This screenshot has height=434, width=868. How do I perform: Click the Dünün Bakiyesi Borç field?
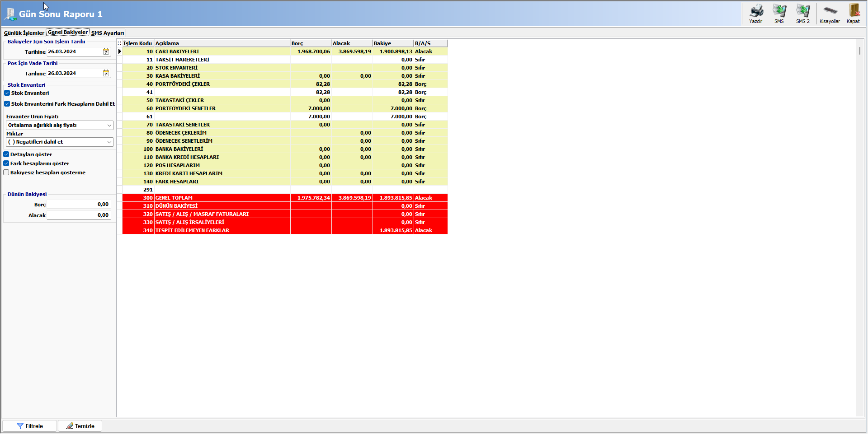[78, 205]
